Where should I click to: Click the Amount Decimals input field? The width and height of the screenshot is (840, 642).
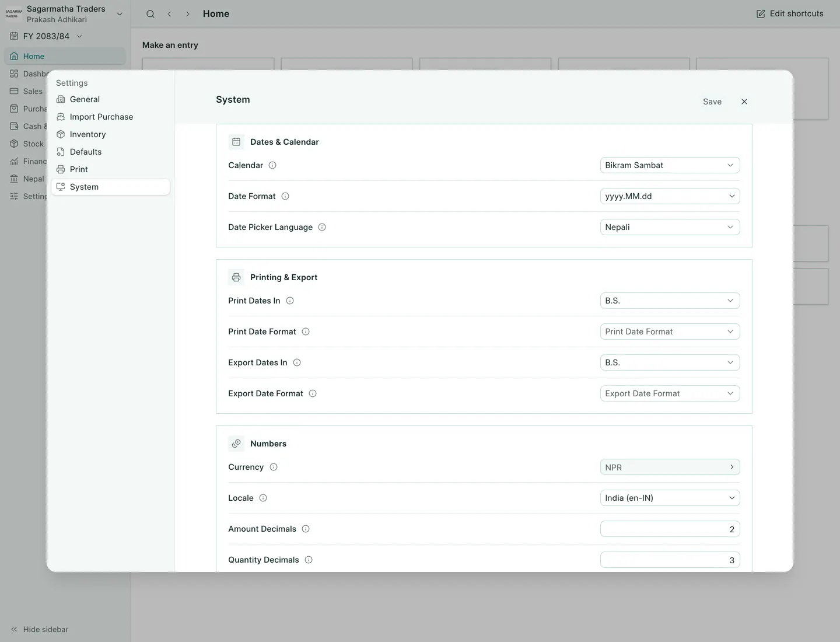pos(670,529)
